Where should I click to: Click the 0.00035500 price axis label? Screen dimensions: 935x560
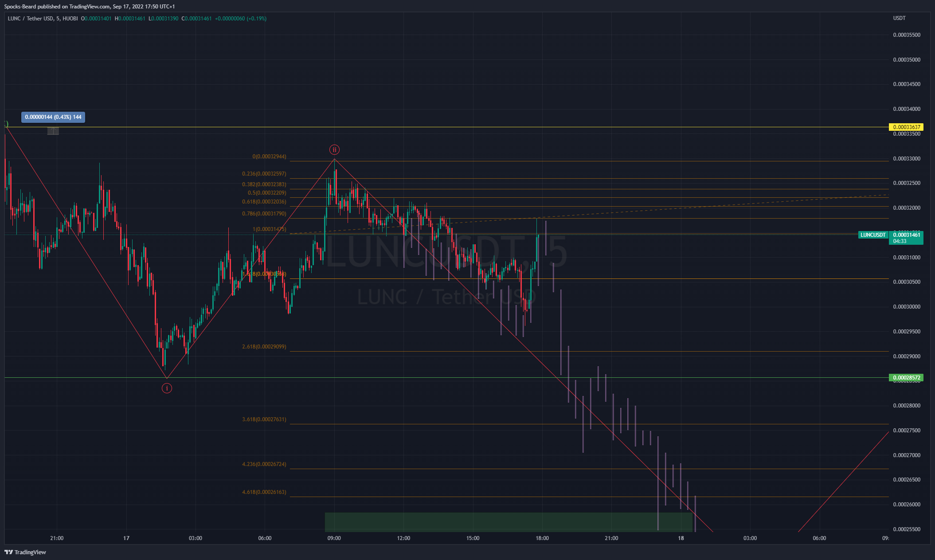[x=907, y=35]
